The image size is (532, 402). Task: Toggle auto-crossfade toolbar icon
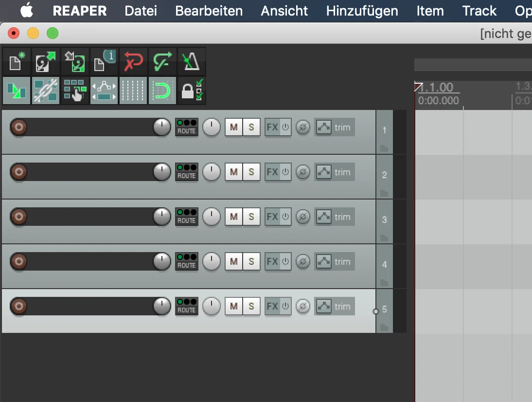pos(17,91)
